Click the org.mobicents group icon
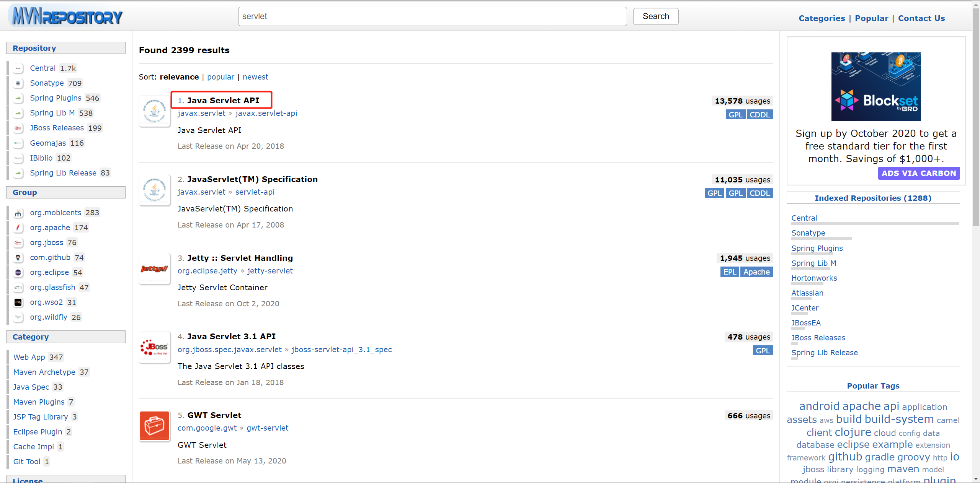Screen dimensions: 980x483 (x=18, y=213)
